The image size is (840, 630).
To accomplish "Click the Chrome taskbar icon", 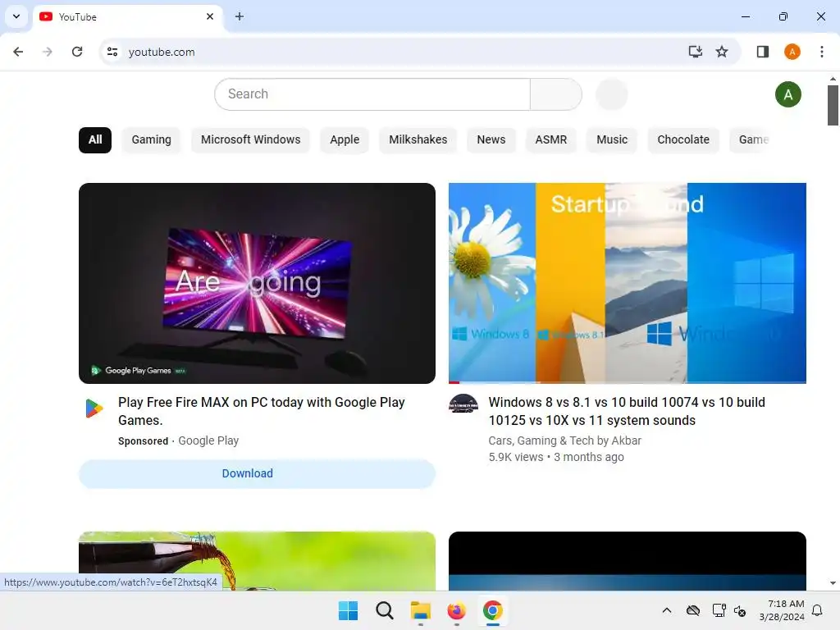I will click(x=492, y=610).
